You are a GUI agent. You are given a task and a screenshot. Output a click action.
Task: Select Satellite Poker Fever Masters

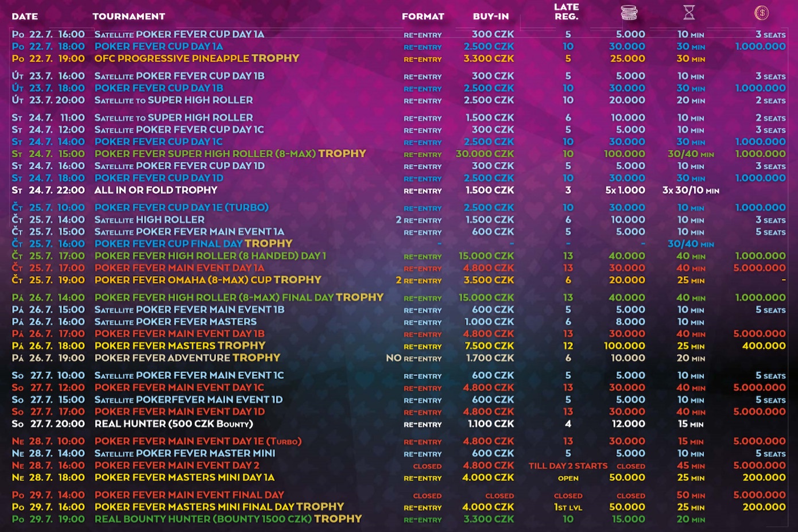click(x=175, y=322)
